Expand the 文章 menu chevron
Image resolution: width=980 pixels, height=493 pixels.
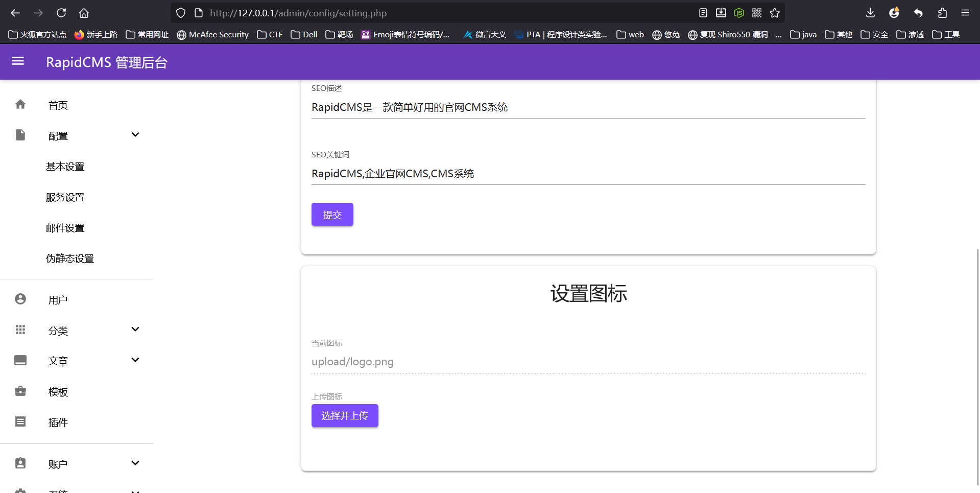coord(135,360)
